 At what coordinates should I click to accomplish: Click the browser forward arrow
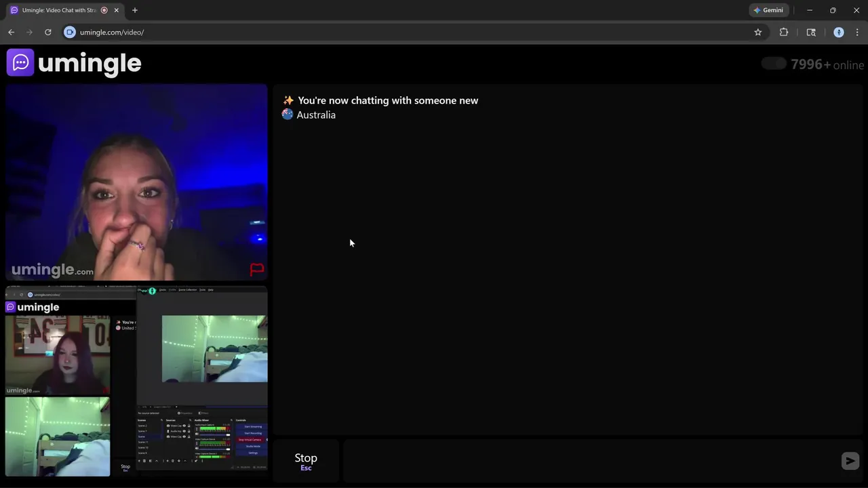point(29,32)
